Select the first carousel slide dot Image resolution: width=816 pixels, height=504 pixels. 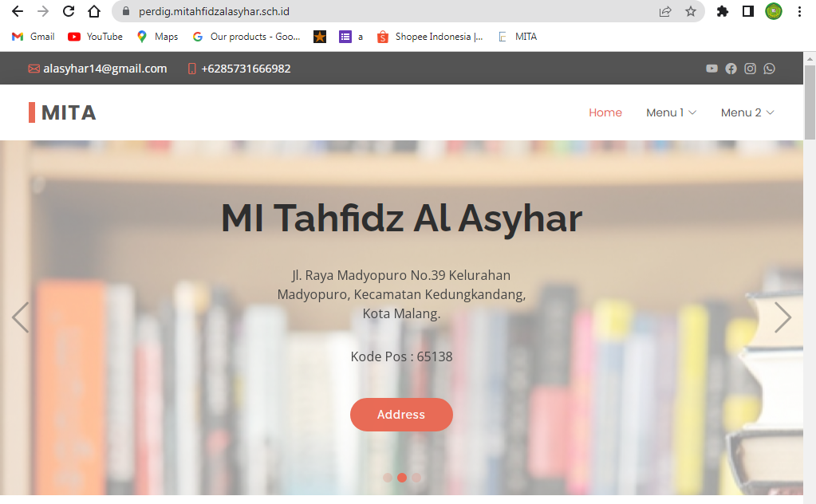[388, 478]
